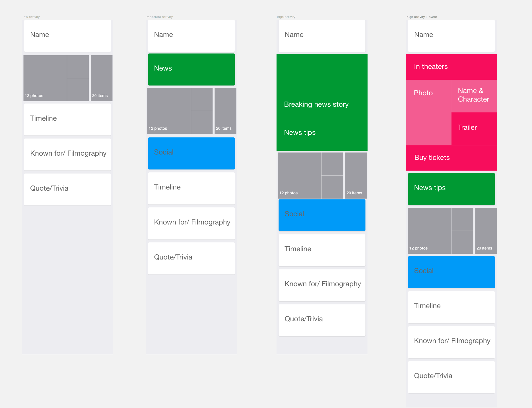Select 'high activity + event' frame label
The image size is (532, 408).
pos(422,17)
